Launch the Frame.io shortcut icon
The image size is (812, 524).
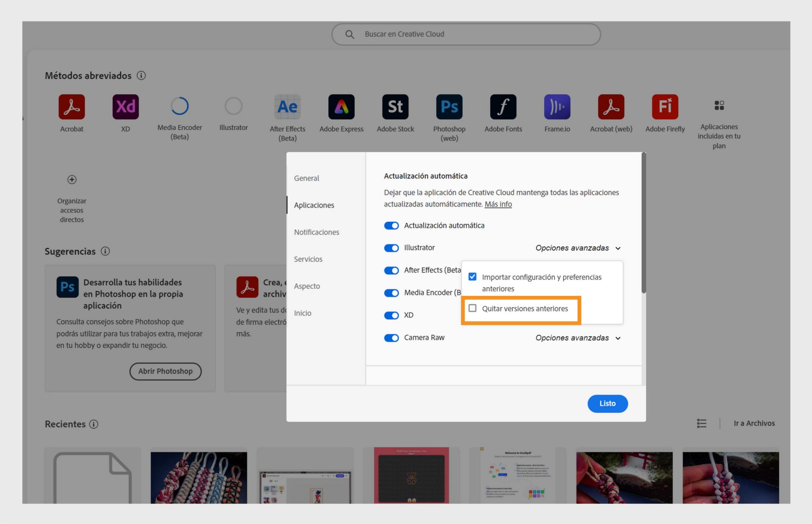point(557,107)
